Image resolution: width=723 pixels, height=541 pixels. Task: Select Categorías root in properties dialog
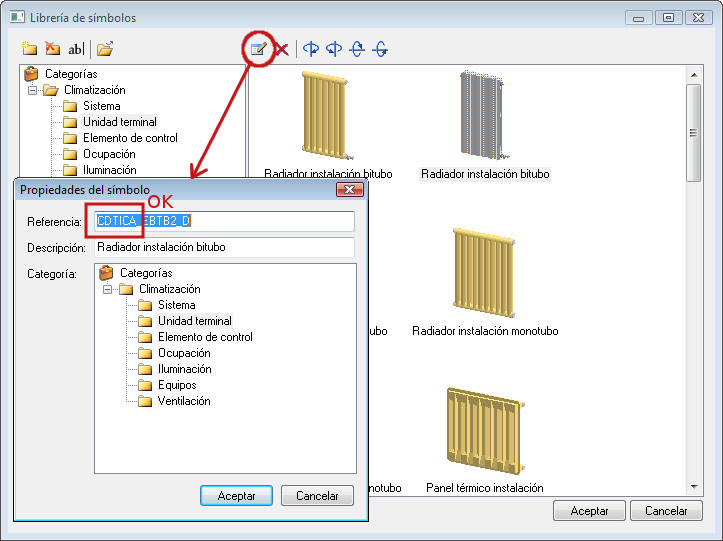coord(146,273)
